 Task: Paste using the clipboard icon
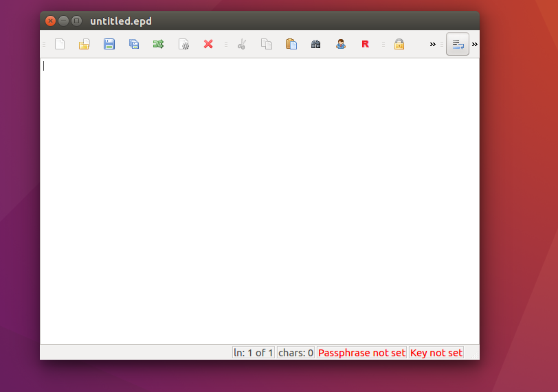click(291, 44)
